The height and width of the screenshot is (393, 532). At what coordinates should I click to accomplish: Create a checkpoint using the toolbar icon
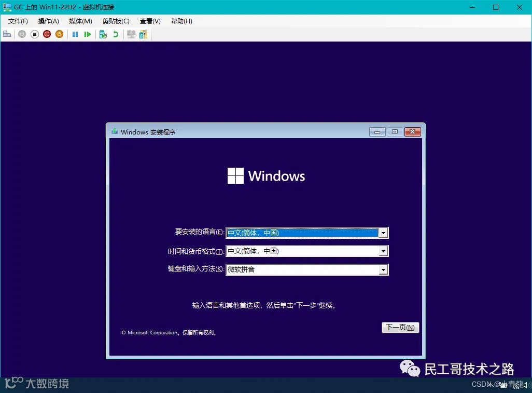103,34
